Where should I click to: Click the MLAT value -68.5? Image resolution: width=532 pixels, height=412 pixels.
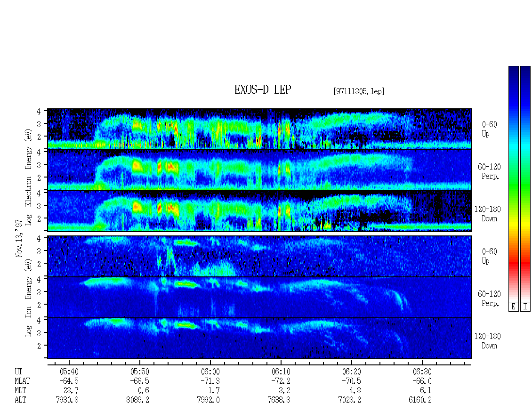(x=139, y=381)
